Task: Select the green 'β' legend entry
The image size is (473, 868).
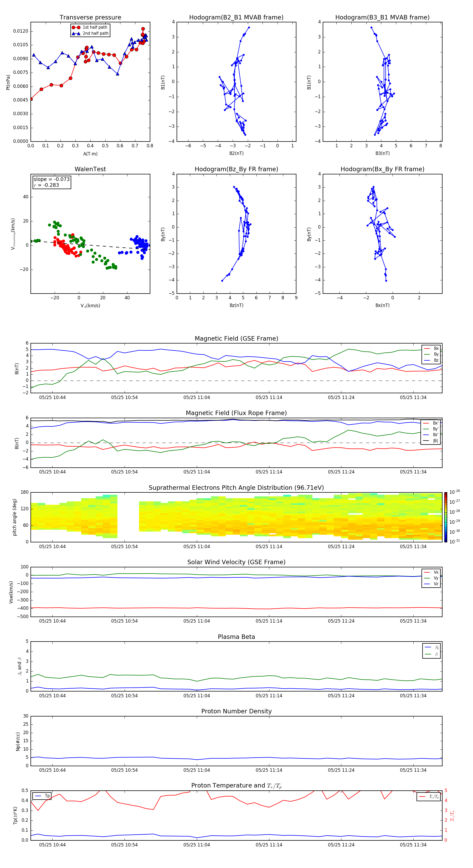Action: [x=431, y=654]
